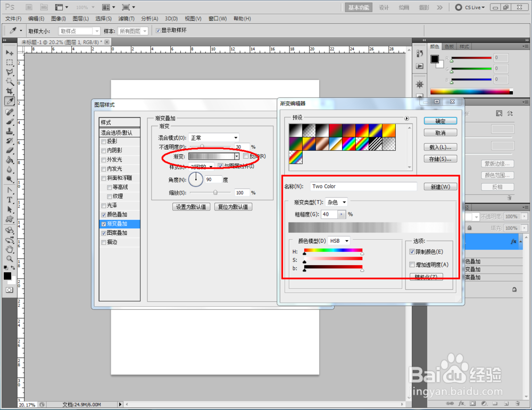Enable the 描边 stroke style
The width and height of the screenshot is (532, 410).
104,242
